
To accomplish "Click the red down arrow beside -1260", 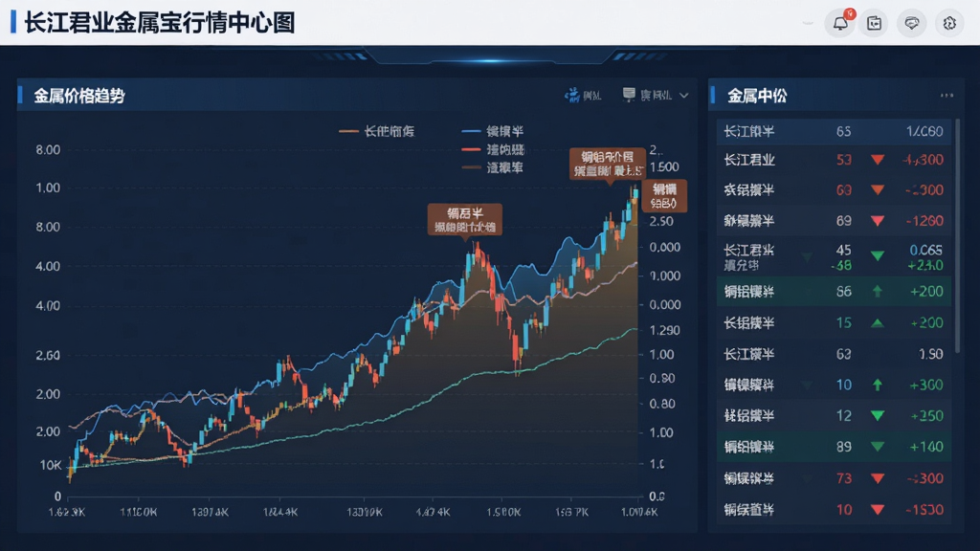I will point(878,221).
